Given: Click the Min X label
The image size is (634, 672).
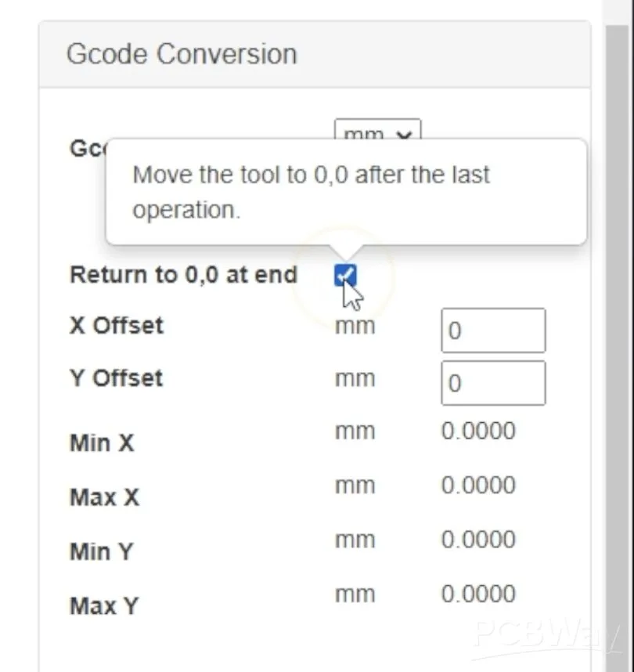Looking at the screenshot, I should point(103,443).
